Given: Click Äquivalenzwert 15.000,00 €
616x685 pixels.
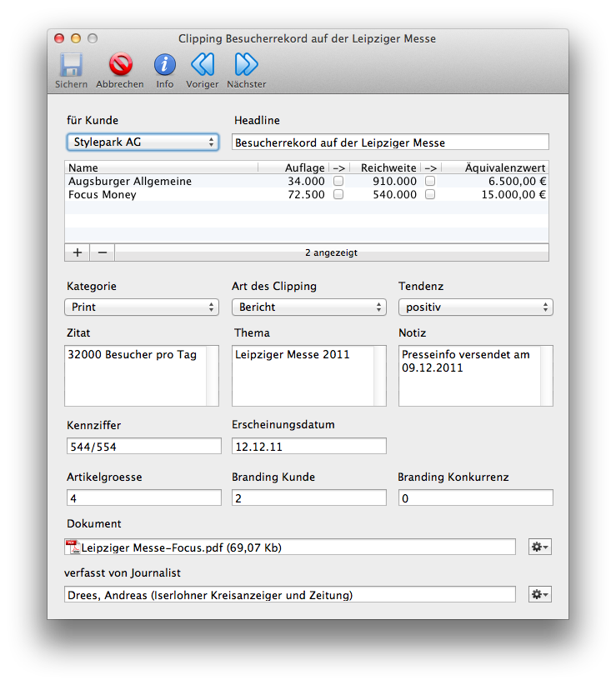Looking at the screenshot, I should coord(513,194).
